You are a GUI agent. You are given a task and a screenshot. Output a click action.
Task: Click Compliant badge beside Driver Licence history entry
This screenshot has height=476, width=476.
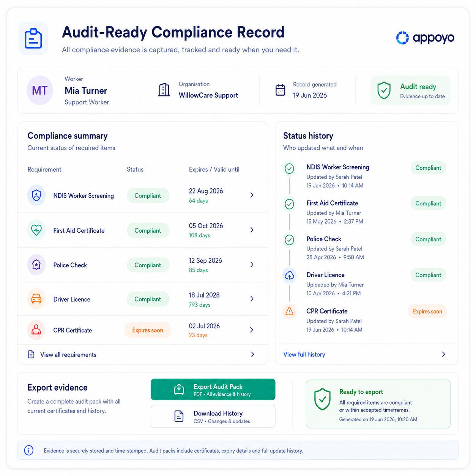pyautogui.click(x=428, y=275)
